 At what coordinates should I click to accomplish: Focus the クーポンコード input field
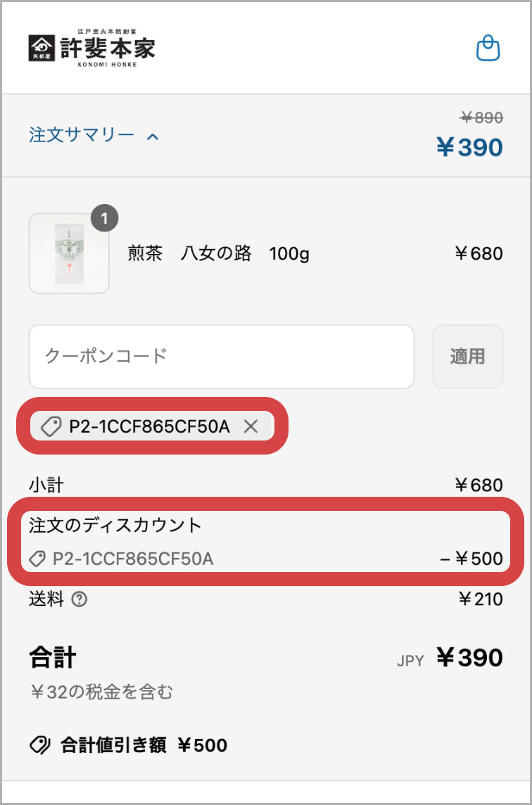221,356
